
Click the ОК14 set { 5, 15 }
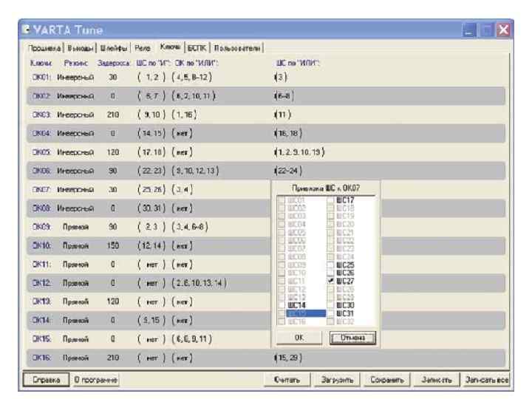[x=151, y=320]
